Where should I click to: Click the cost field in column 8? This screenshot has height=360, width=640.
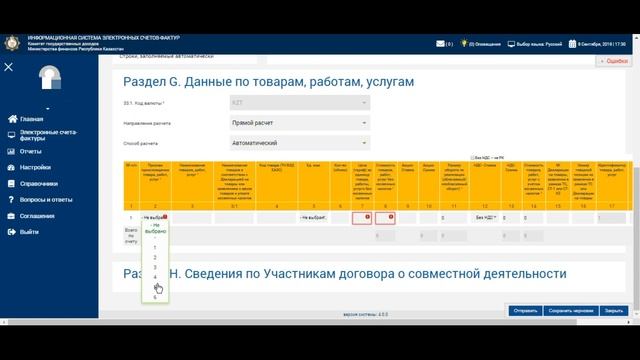point(385,218)
